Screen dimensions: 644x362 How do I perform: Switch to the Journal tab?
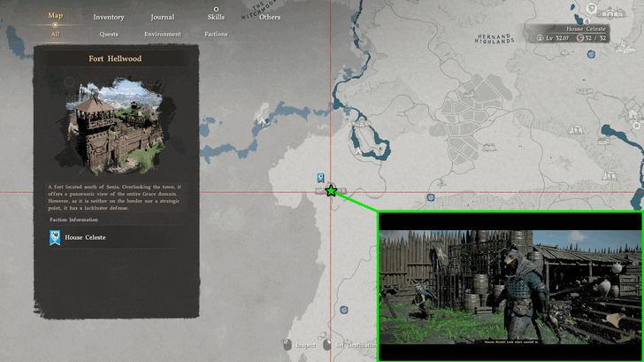(x=162, y=17)
